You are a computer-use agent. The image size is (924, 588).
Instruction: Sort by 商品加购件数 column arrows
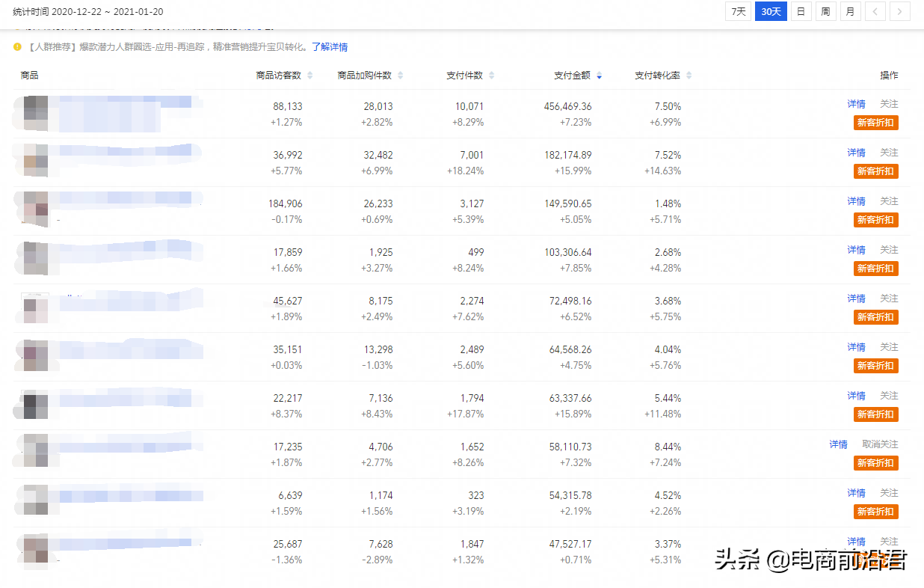[x=401, y=76]
